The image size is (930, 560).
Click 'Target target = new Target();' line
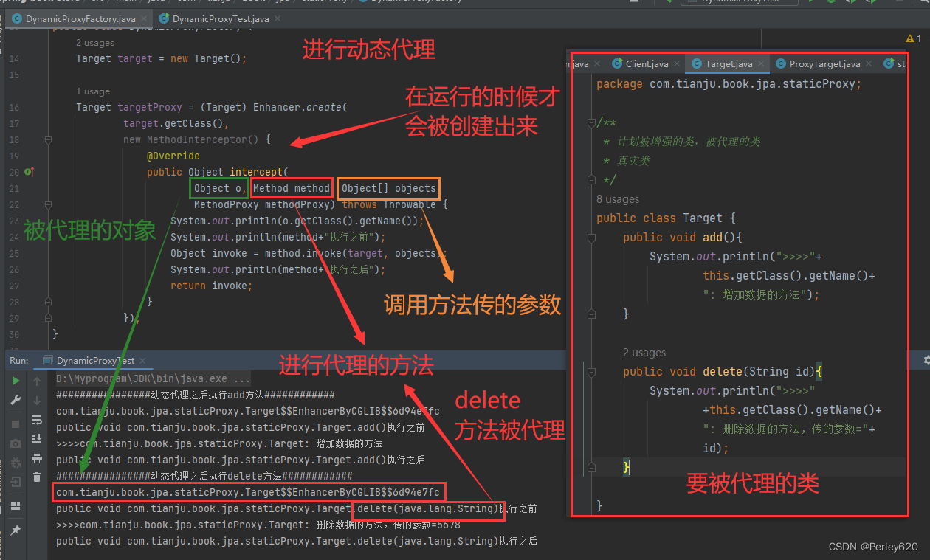pos(161,58)
